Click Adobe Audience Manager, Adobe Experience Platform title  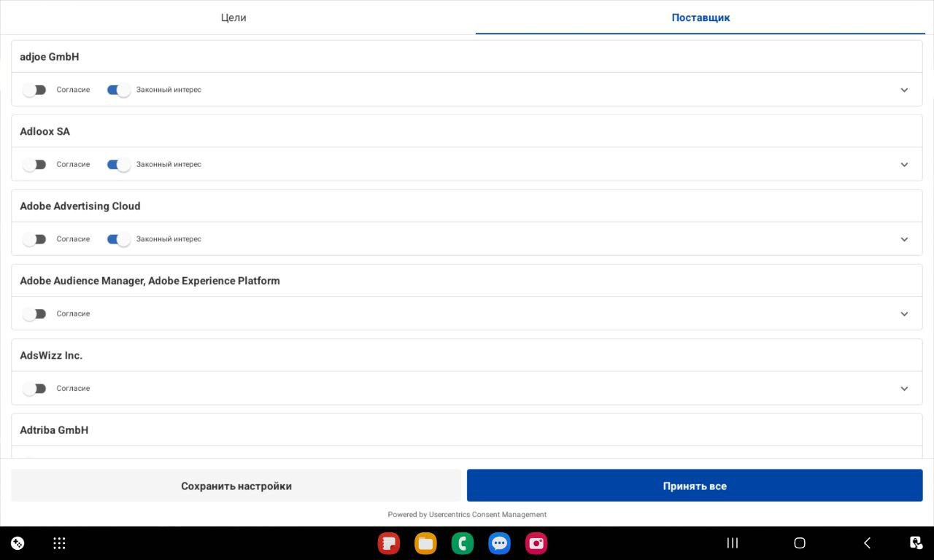150,281
